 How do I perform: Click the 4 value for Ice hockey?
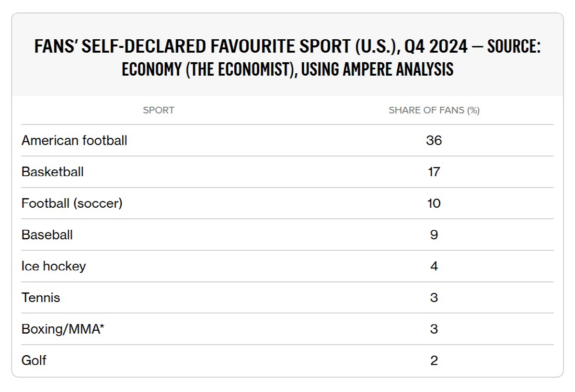[434, 266]
